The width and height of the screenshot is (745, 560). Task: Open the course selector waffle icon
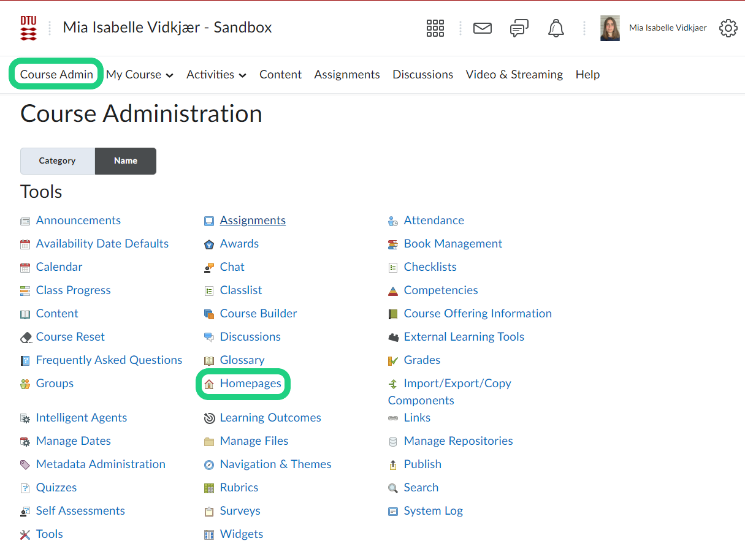pyautogui.click(x=435, y=28)
